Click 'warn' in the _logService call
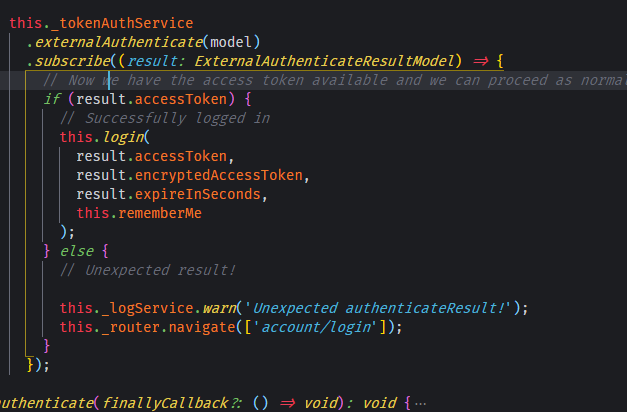This screenshot has height=412, width=627. [220, 308]
